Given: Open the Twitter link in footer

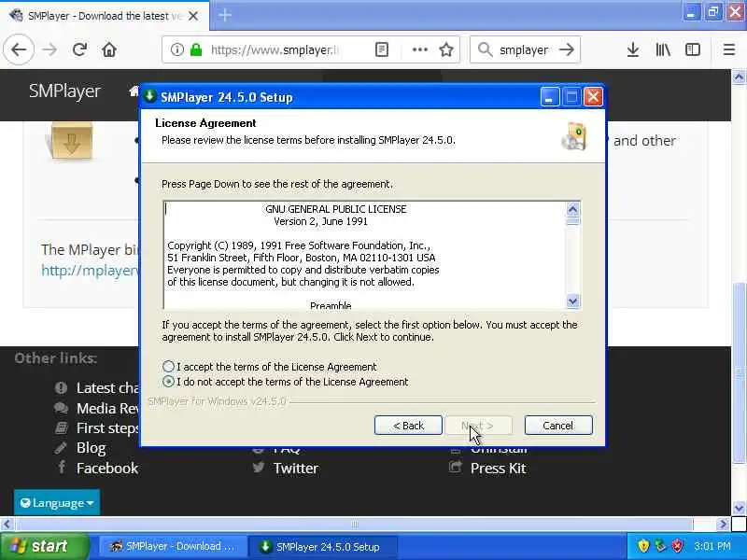Looking at the screenshot, I should pos(296,469).
